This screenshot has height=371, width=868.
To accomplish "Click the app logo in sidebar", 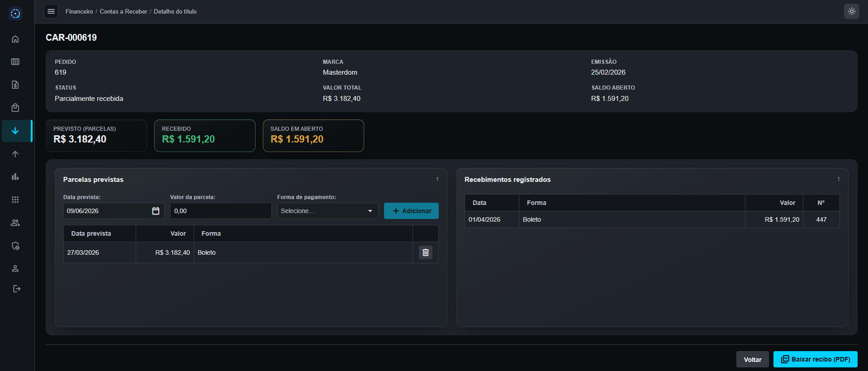I will click(15, 14).
